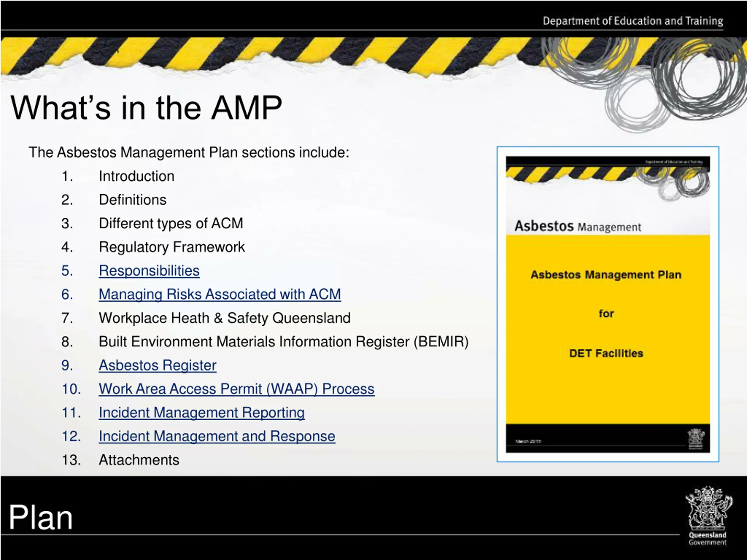Click the Plan footer label
The width and height of the screenshot is (747, 560).
41,517
